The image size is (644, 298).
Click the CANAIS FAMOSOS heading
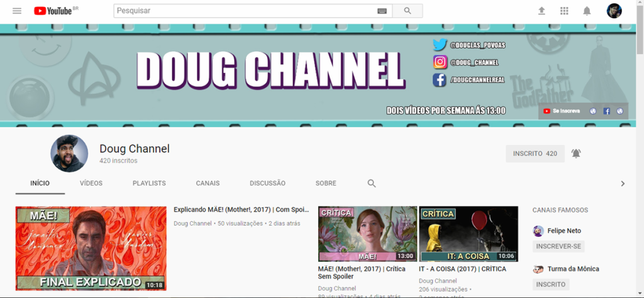[560, 210]
